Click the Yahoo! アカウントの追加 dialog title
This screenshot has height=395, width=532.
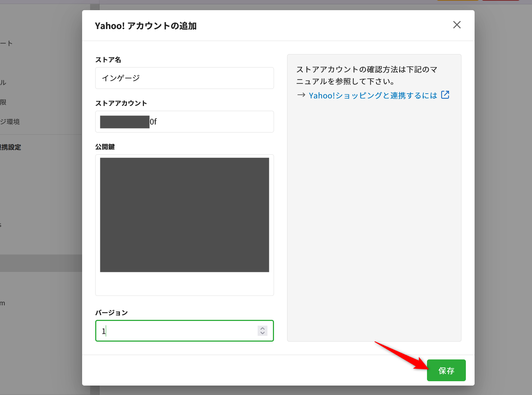click(x=146, y=26)
